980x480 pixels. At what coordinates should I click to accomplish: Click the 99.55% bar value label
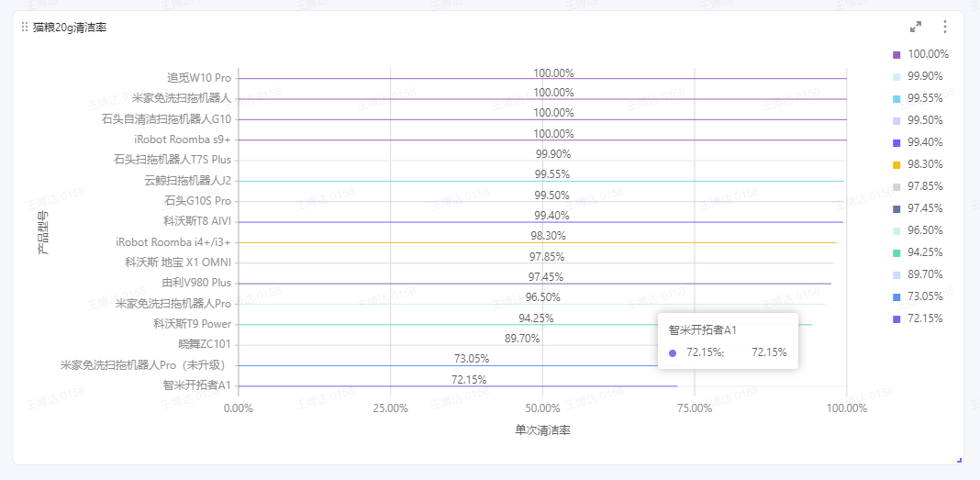click(551, 174)
